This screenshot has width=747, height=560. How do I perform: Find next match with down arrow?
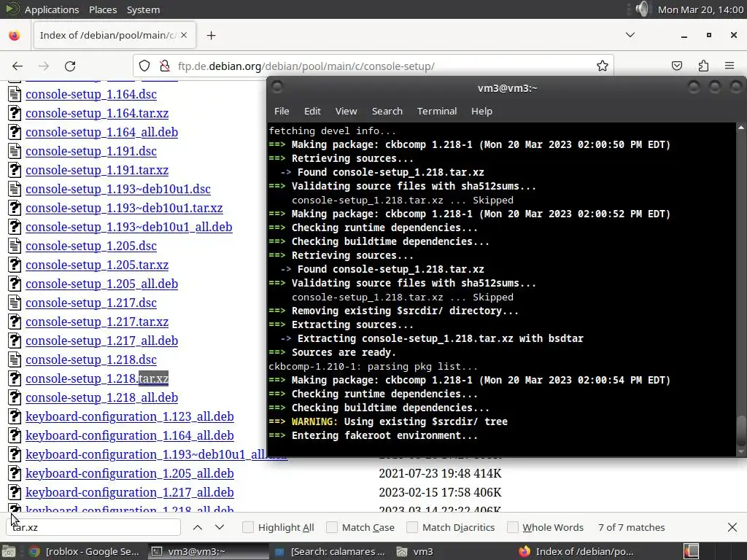click(220, 527)
